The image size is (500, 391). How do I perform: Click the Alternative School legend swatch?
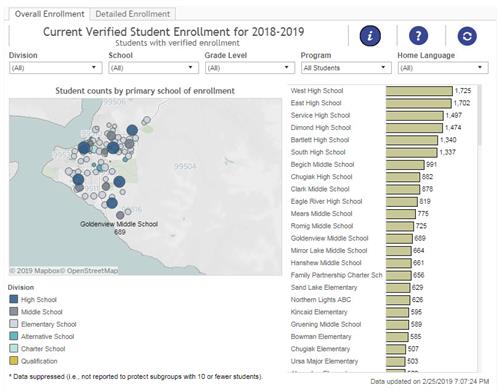pos(14,336)
